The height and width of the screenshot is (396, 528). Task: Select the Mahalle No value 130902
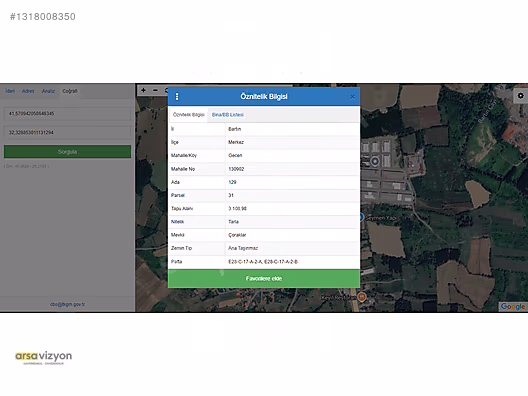pyautogui.click(x=236, y=169)
